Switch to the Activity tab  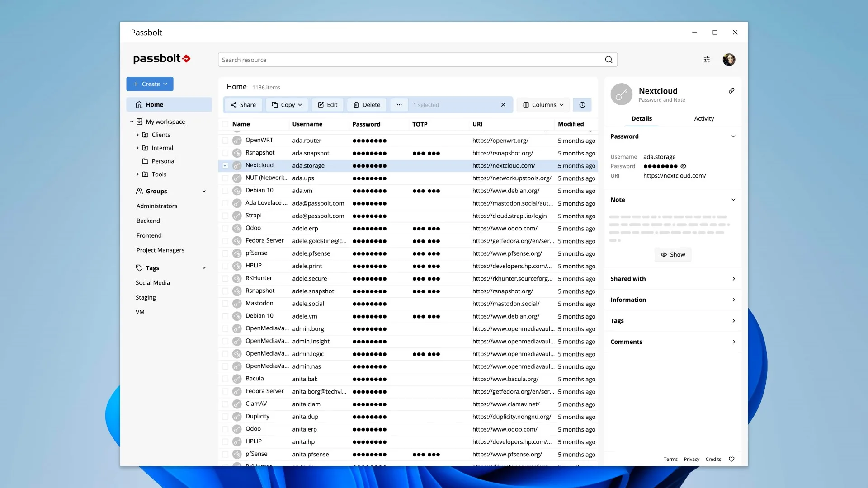(x=704, y=118)
